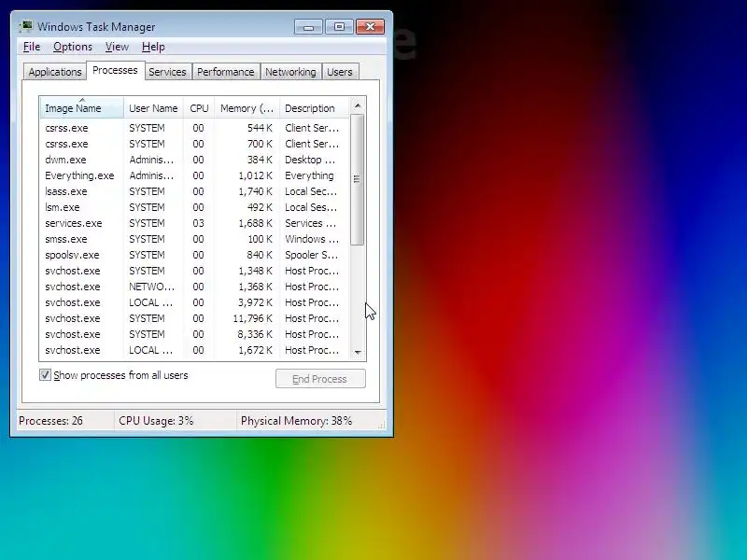This screenshot has height=560, width=747.
Task: Select the services.exe process
Action: [x=194, y=223]
